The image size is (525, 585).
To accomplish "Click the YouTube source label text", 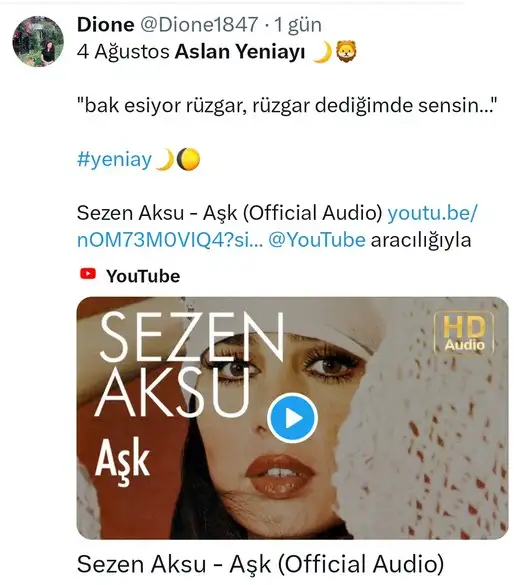I will [x=143, y=276].
